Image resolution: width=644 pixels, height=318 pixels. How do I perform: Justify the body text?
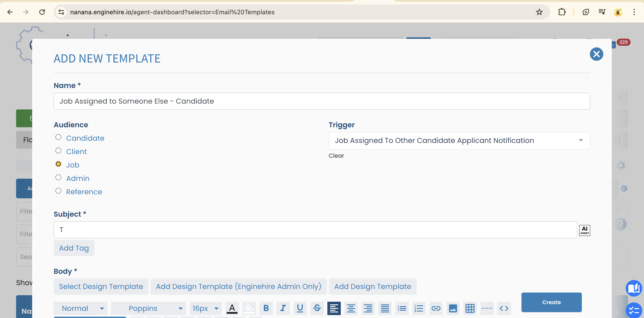tap(385, 308)
